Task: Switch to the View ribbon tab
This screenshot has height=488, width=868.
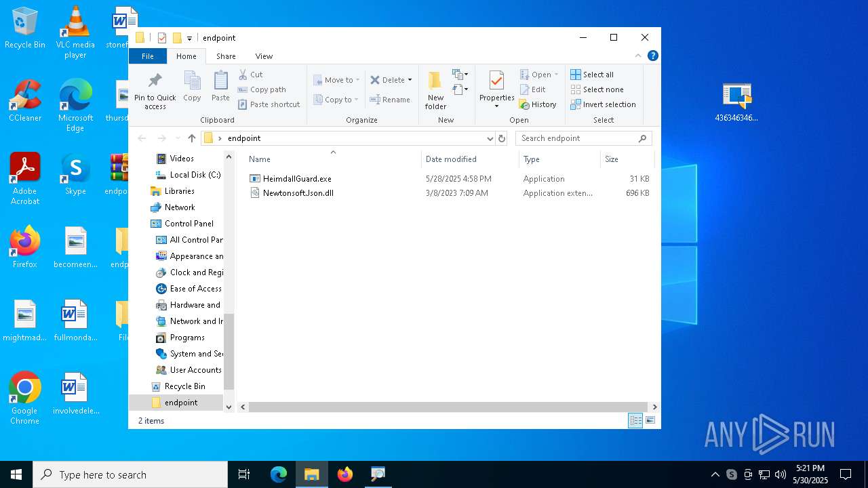Action: point(264,56)
